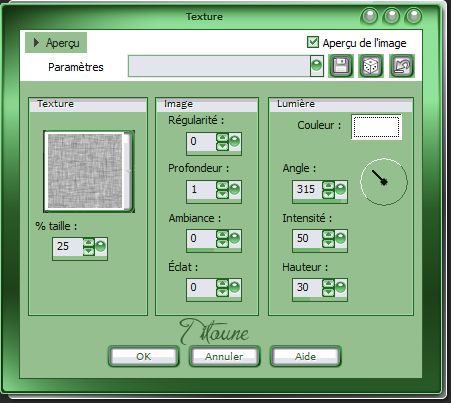Click the green slider knob beside Intensité
The image size is (451, 403).
(x=341, y=239)
